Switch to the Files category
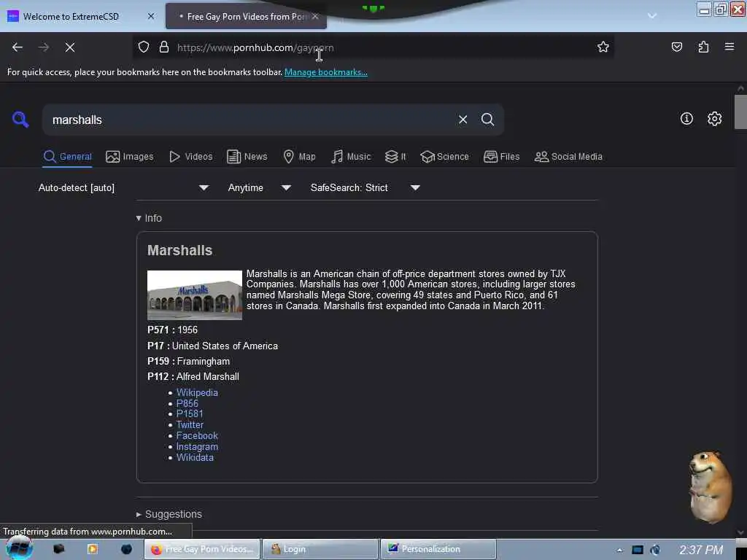747x560 pixels. [501, 157]
